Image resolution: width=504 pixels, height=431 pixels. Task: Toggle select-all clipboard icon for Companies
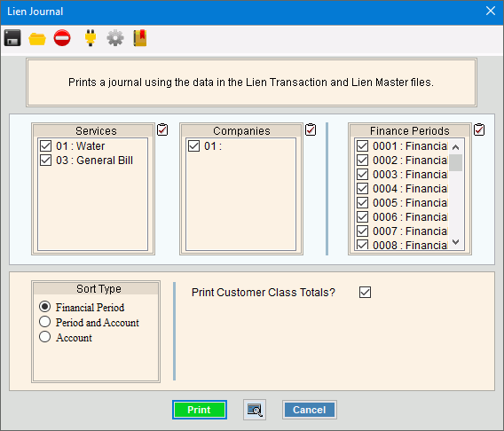(x=311, y=129)
